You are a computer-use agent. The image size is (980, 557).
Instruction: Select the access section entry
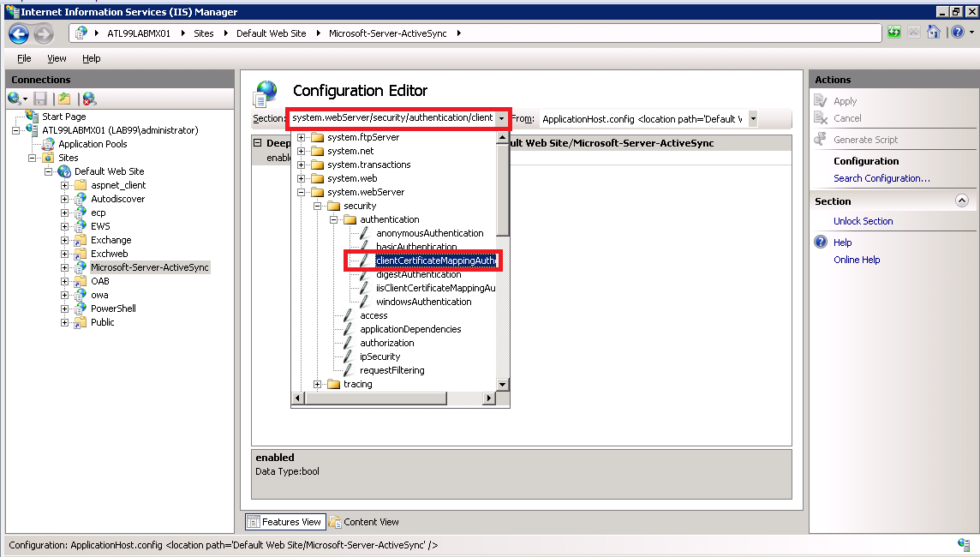[373, 315]
